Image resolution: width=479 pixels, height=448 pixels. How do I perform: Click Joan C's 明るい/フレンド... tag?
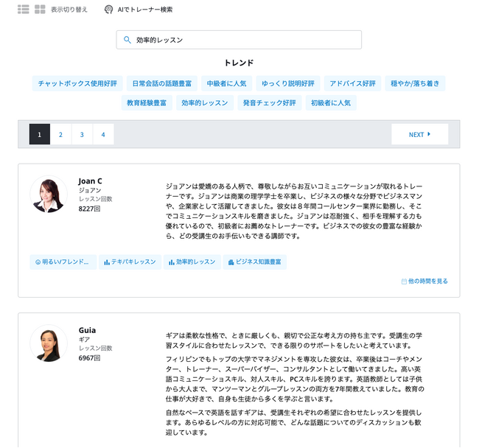point(63,262)
